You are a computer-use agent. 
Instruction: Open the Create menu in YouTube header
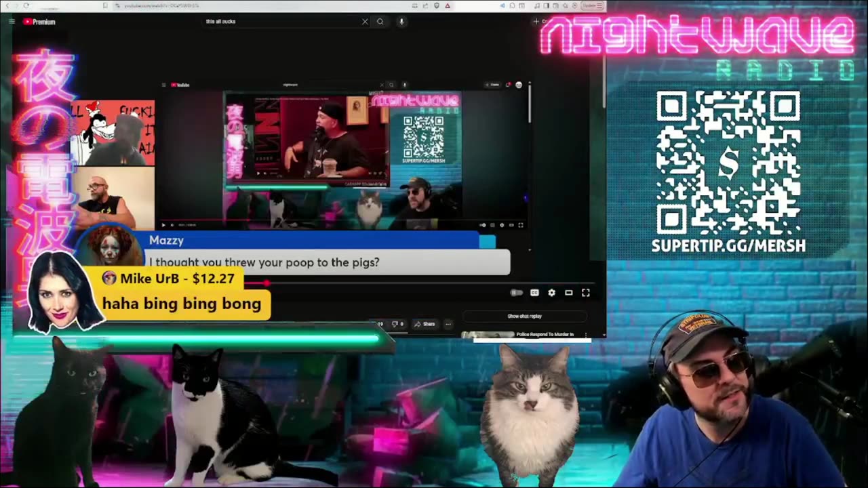[540, 22]
